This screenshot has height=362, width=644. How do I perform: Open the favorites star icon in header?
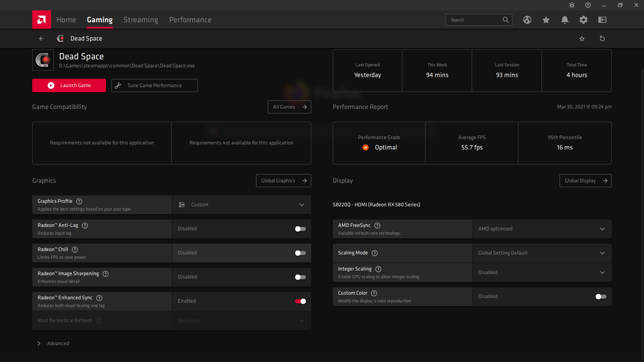pyautogui.click(x=546, y=20)
